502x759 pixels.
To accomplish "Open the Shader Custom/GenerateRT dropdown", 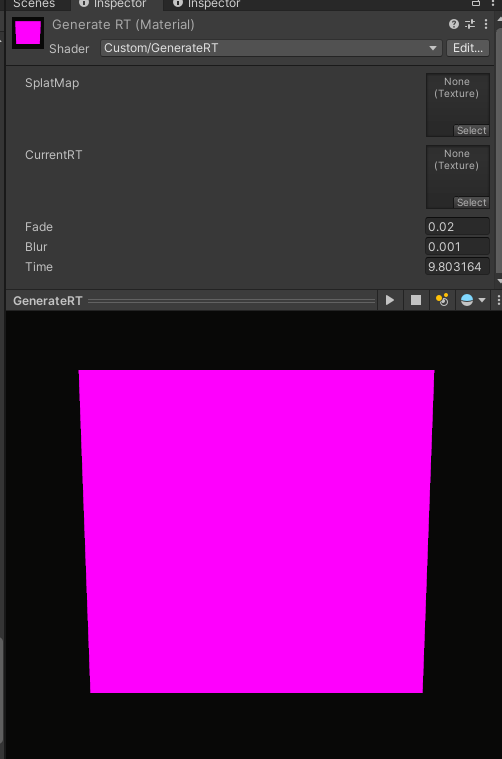I will point(271,48).
